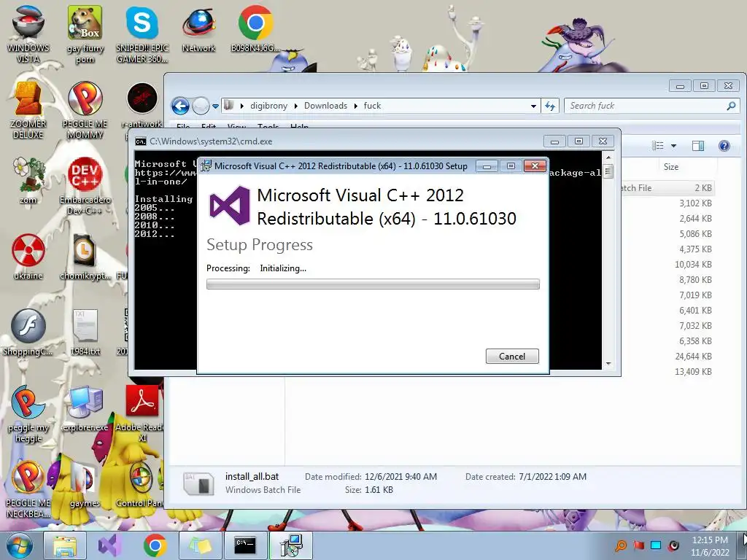Click the setup dialog title icon
This screenshot has width=747, height=560.
tap(206, 166)
